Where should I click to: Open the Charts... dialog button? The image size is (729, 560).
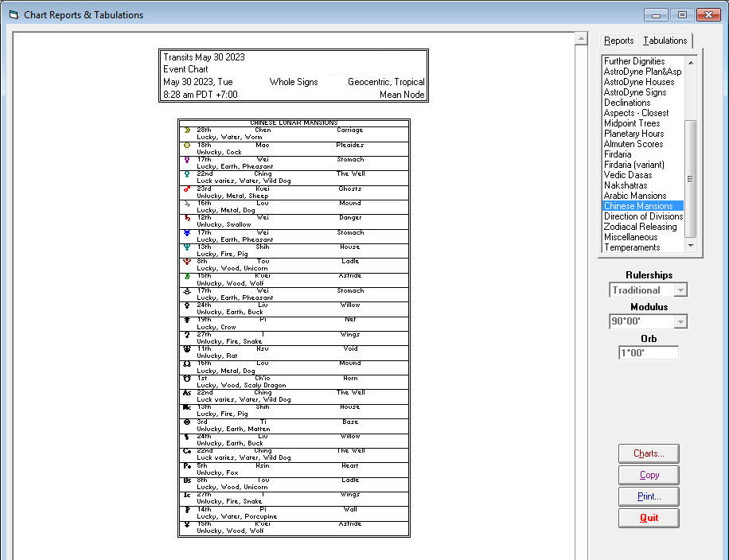tap(649, 453)
